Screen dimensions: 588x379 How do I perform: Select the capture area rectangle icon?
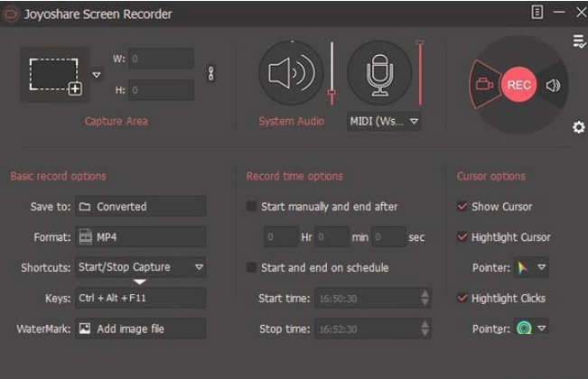55,75
